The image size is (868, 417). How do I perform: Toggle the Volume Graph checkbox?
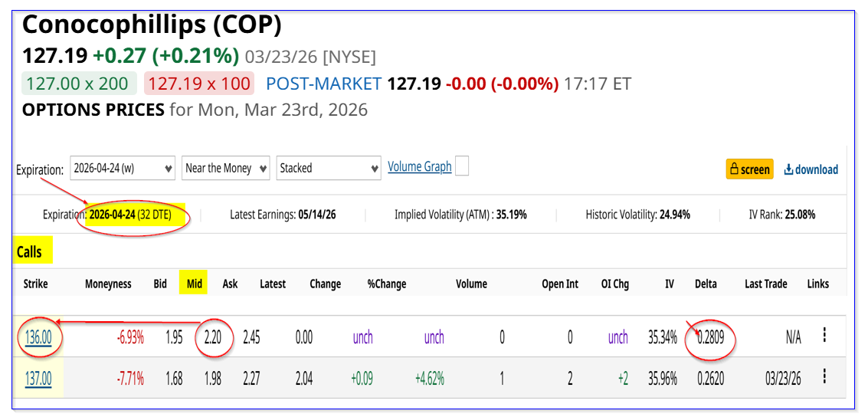(461, 167)
